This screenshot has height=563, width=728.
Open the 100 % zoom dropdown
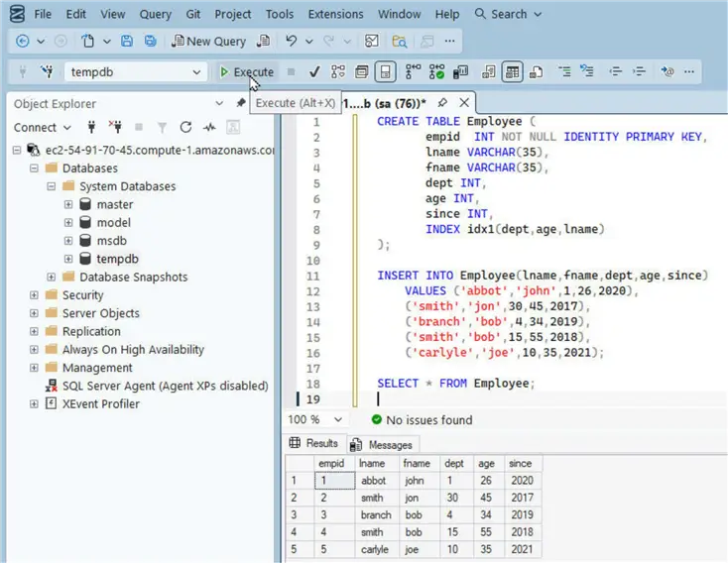pos(338,420)
